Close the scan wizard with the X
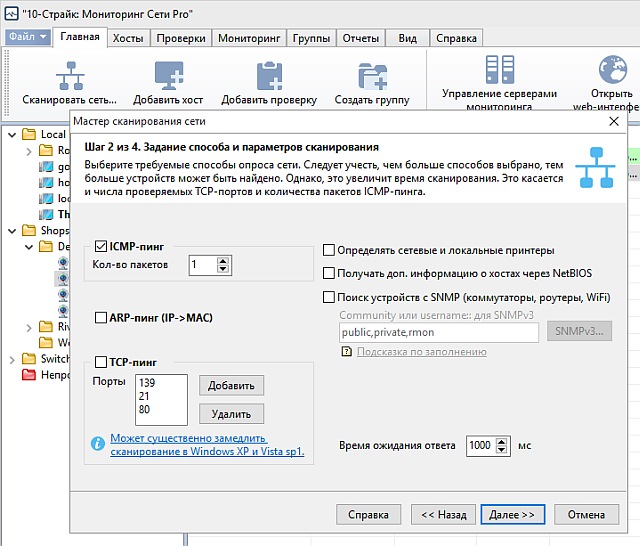 (x=614, y=121)
